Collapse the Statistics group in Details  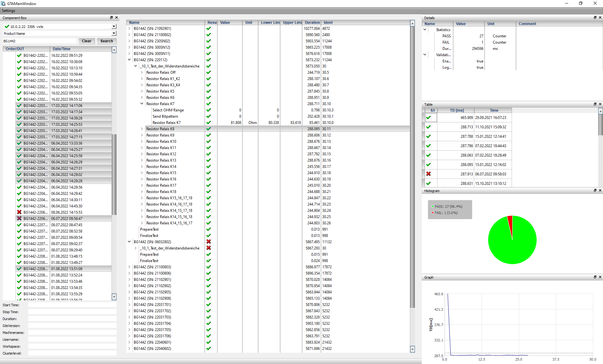pyautogui.click(x=425, y=29)
